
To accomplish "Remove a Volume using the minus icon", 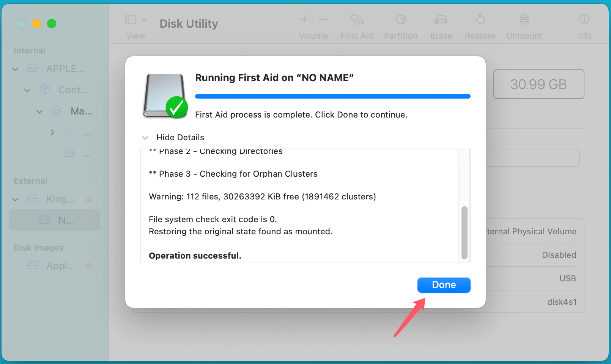I will tap(323, 19).
